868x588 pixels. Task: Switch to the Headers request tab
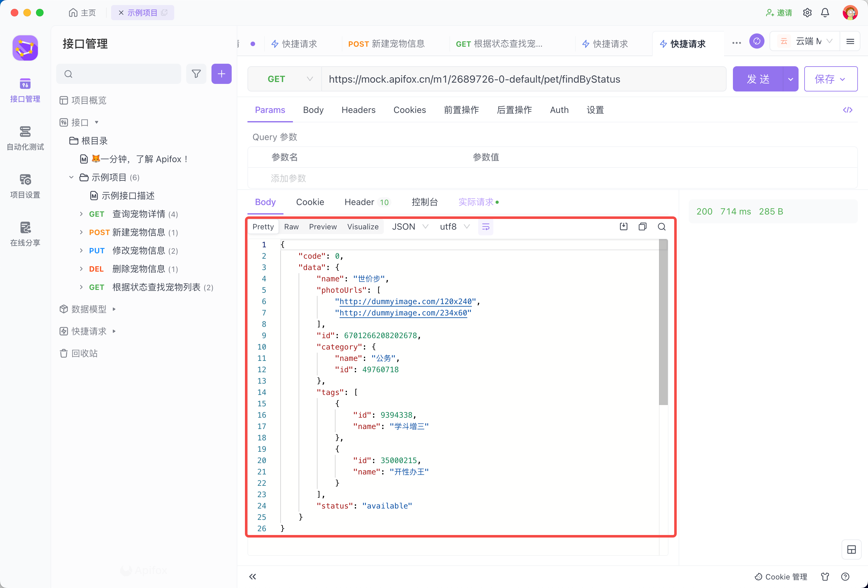358,110
